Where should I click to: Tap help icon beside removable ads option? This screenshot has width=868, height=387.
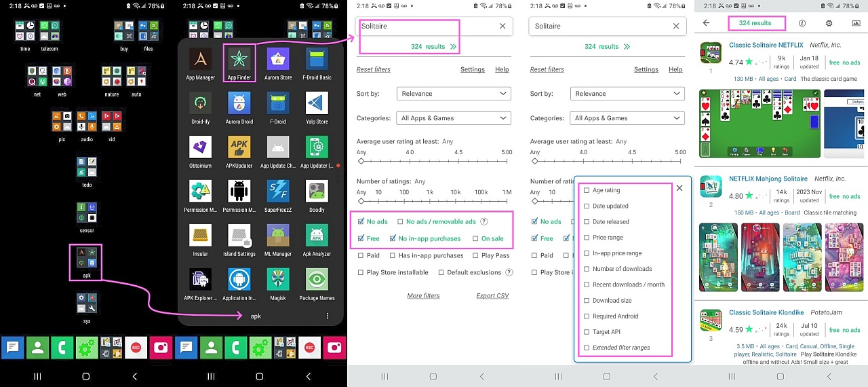tap(484, 221)
